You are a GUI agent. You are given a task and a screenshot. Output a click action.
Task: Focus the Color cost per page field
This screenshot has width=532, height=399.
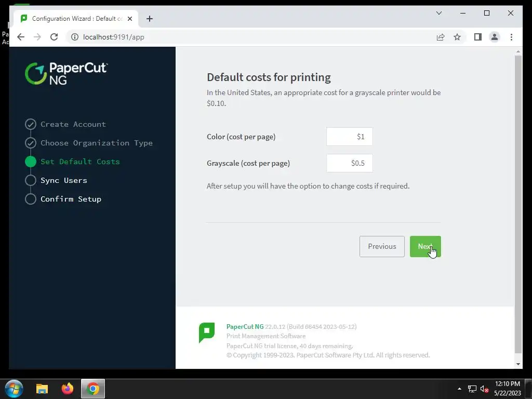pyautogui.click(x=350, y=137)
